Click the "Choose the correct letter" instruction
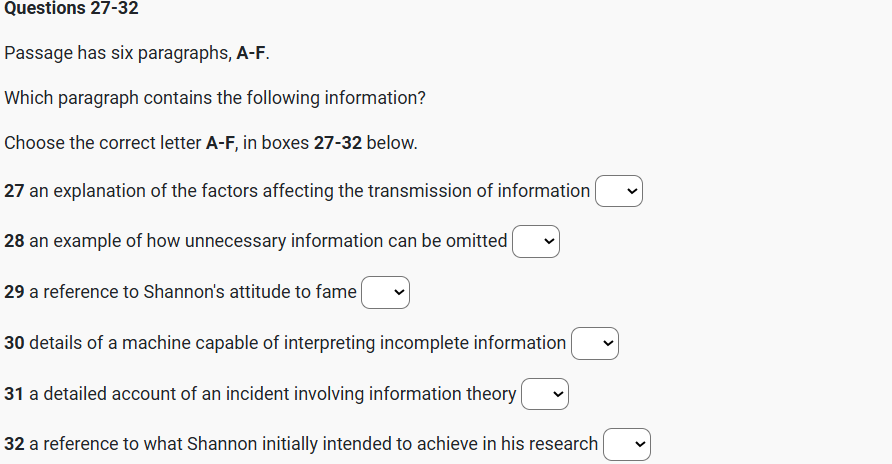Viewport: 892px width, 464px height. point(211,142)
